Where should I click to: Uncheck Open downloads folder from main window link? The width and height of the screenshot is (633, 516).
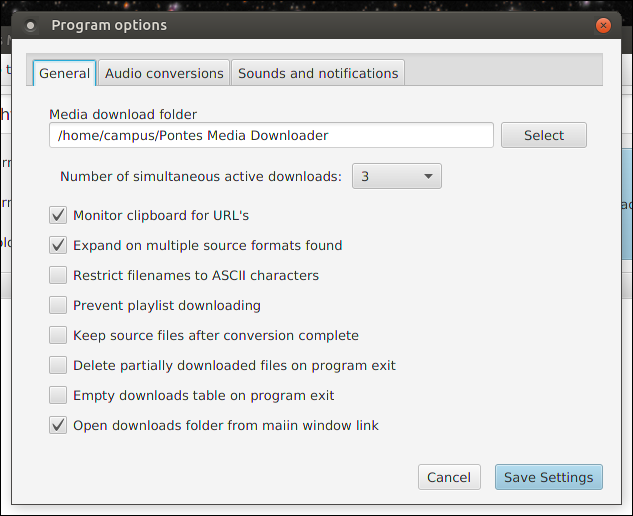(x=58, y=425)
